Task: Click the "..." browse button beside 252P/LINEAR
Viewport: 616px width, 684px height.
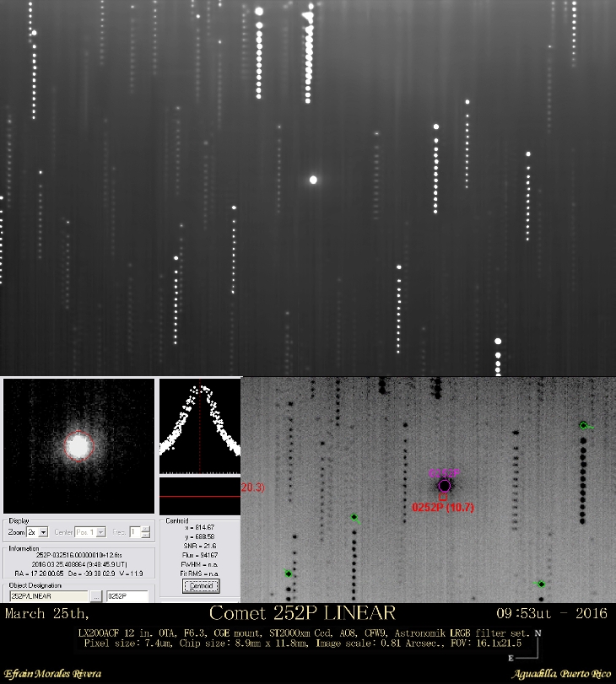Action: [96, 596]
